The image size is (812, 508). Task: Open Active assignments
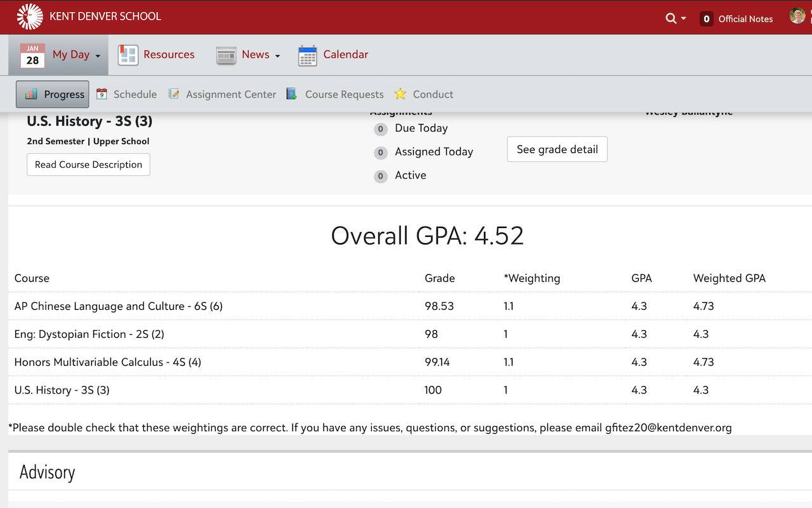[x=410, y=175]
